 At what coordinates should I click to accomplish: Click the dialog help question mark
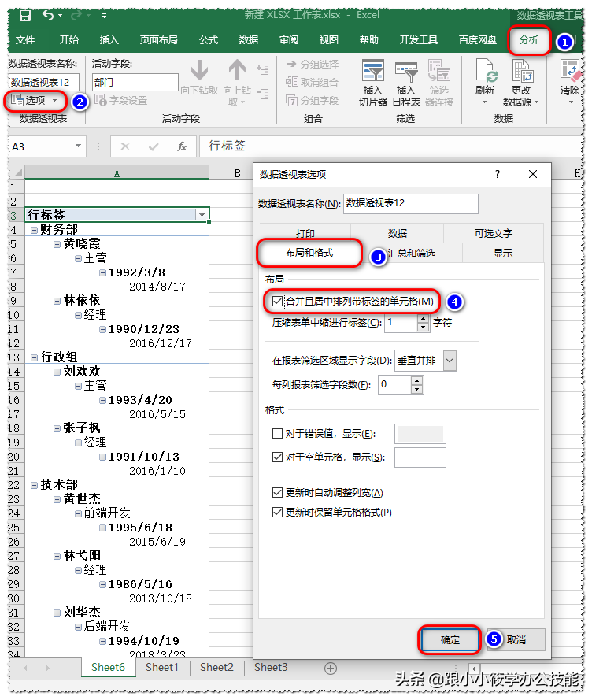tap(498, 174)
